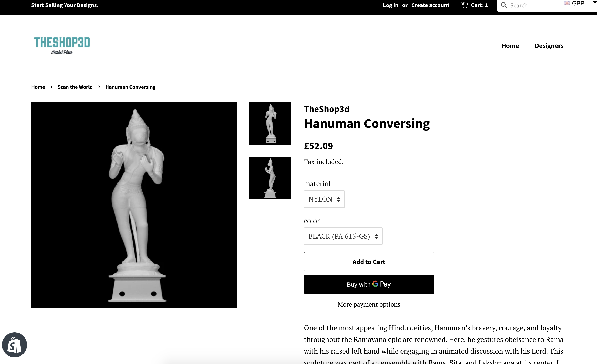Image resolution: width=597 pixels, height=364 pixels.
Task: Open the Shopify bag chat icon
Action: click(x=15, y=345)
